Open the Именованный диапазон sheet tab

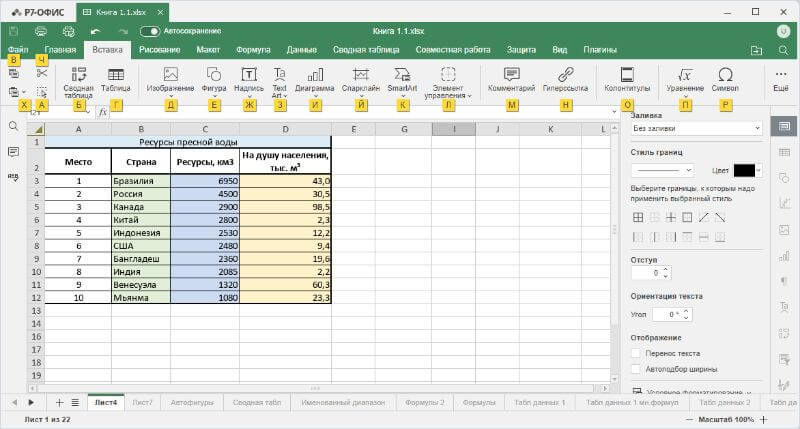coord(343,402)
